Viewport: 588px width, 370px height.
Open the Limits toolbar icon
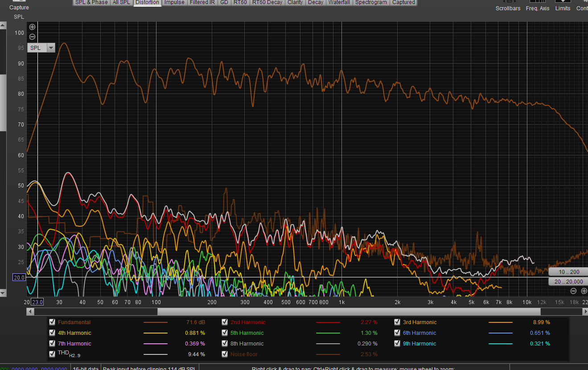[x=563, y=2]
